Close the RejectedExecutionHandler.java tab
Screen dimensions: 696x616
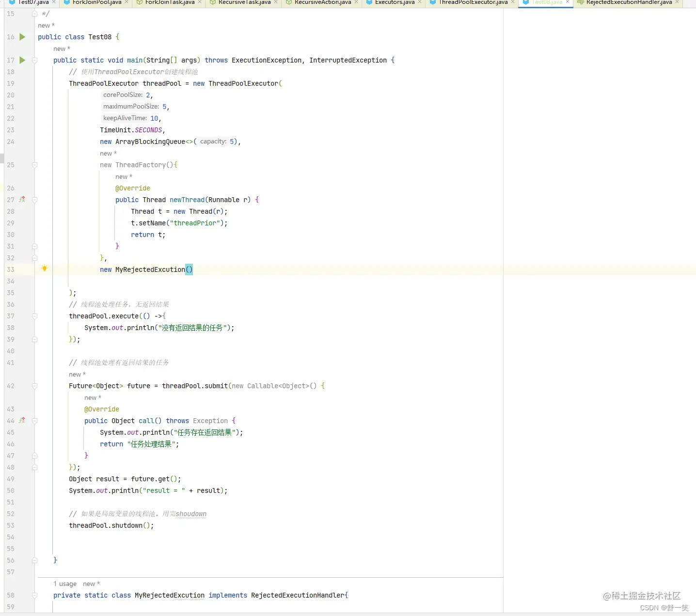point(677,2)
